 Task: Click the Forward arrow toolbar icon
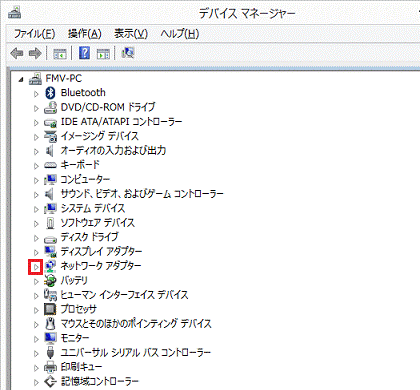click(x=35, y=53)
